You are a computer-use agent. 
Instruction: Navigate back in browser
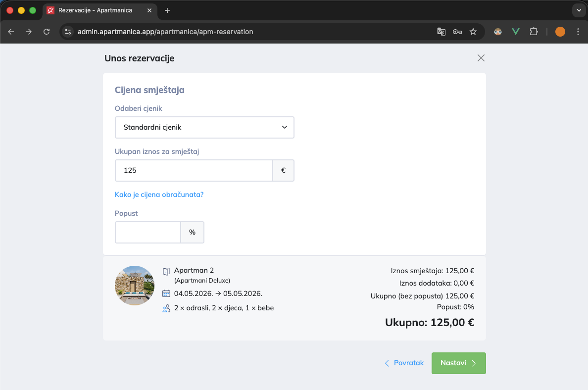pos(11,32)
